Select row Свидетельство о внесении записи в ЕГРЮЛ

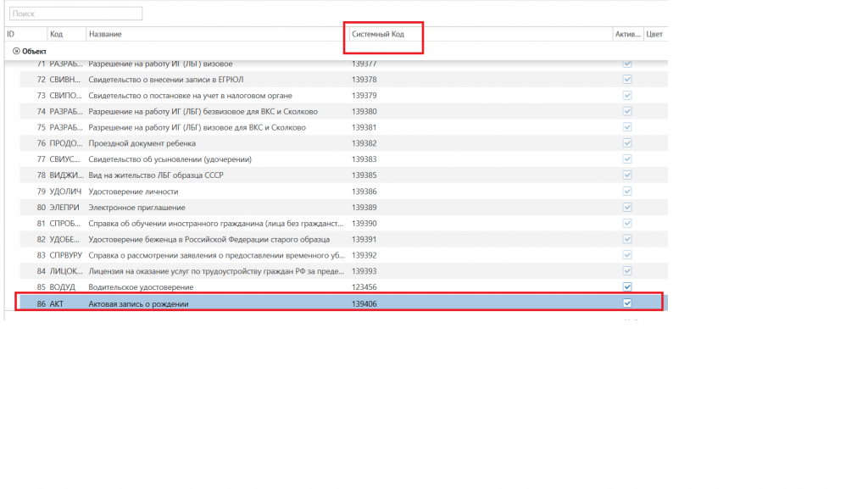click(x=343, y=80)
